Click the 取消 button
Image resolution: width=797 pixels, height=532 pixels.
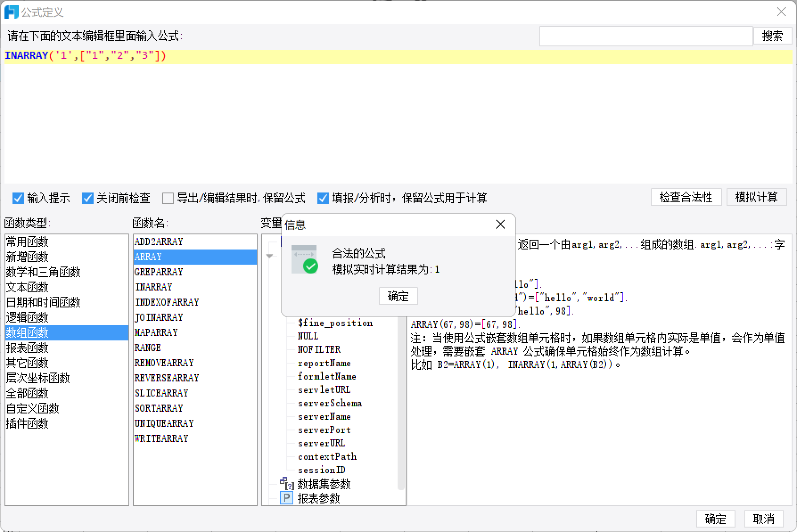point(764,519)
